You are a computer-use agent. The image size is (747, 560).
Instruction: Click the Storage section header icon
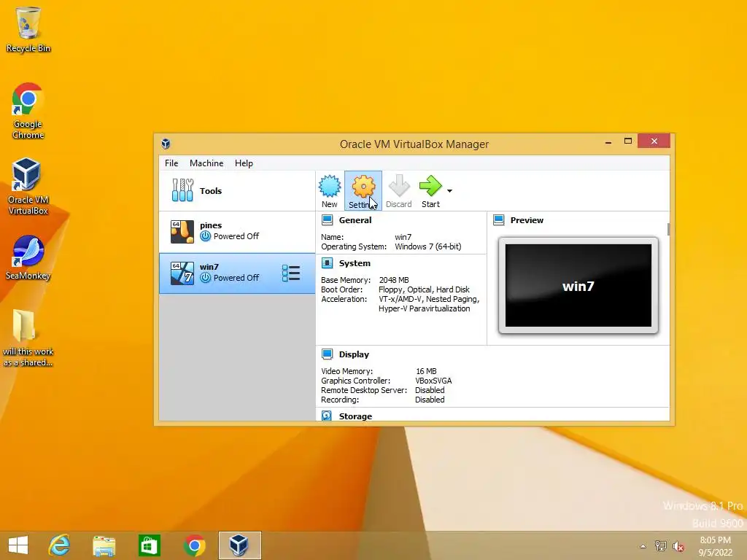click(327, 416)
